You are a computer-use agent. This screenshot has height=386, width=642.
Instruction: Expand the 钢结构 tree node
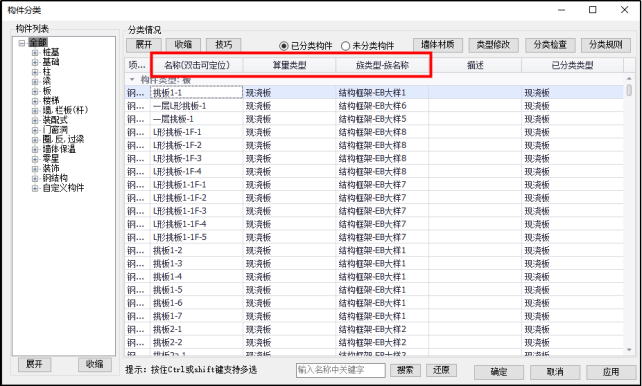35,178
